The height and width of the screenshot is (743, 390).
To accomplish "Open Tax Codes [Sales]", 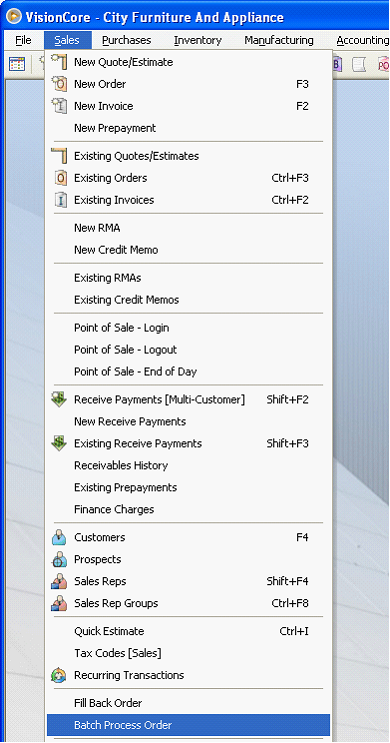I will (188, 653).
